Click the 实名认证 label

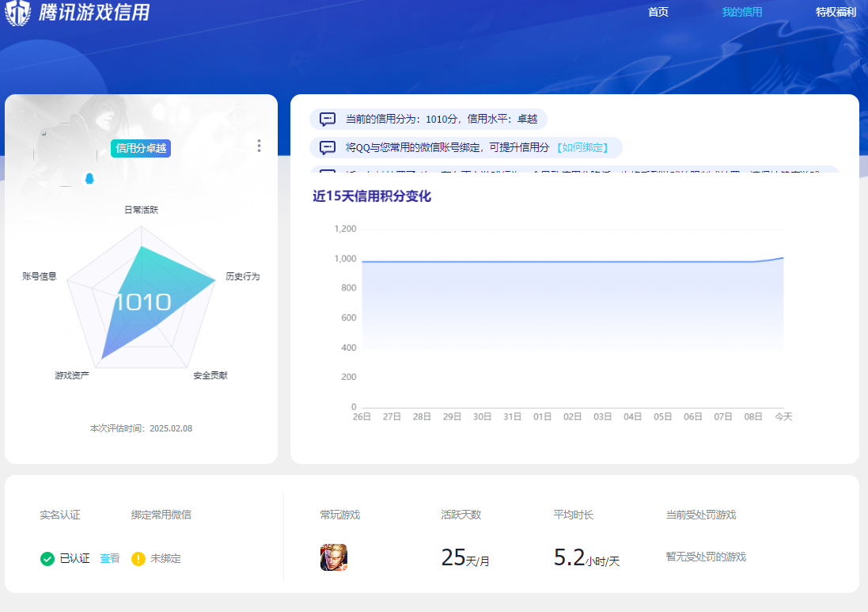[60, 515]
